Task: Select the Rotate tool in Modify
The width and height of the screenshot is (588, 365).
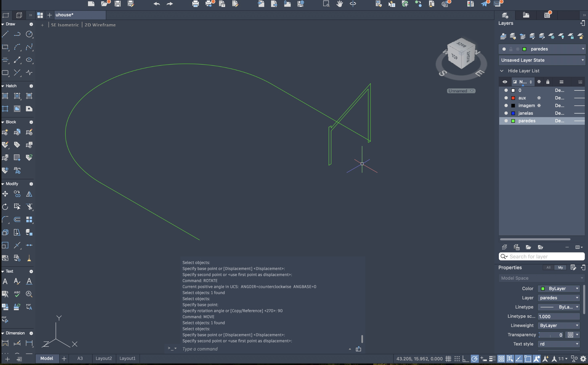Action: point(5,207)
